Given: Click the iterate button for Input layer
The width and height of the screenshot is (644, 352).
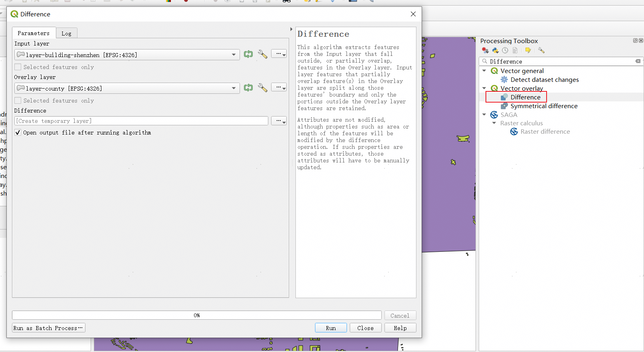Looking at the screenshot, I should point(248,54).
